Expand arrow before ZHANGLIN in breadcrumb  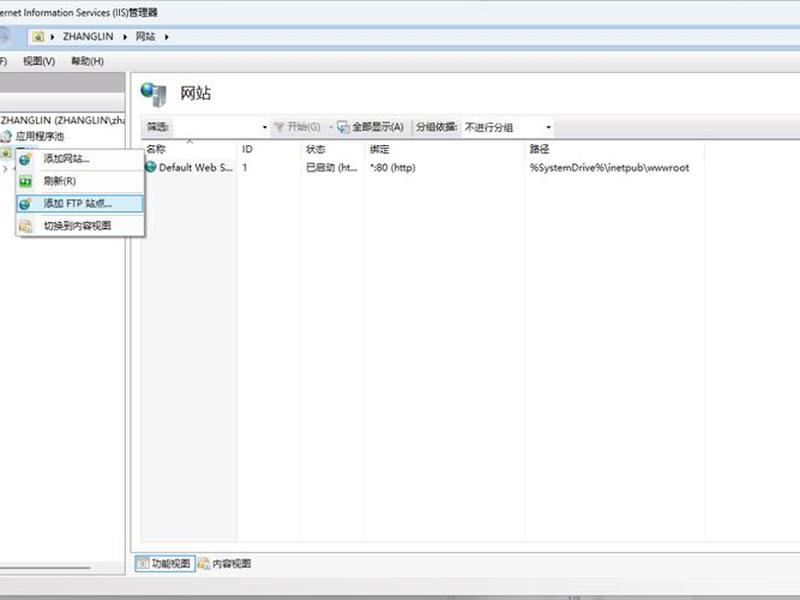pyautogui.click(x=52, y=37)
